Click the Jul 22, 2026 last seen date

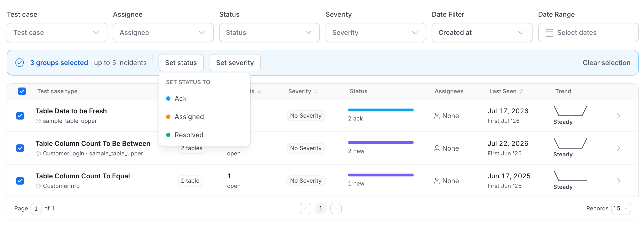coord(507,143)
